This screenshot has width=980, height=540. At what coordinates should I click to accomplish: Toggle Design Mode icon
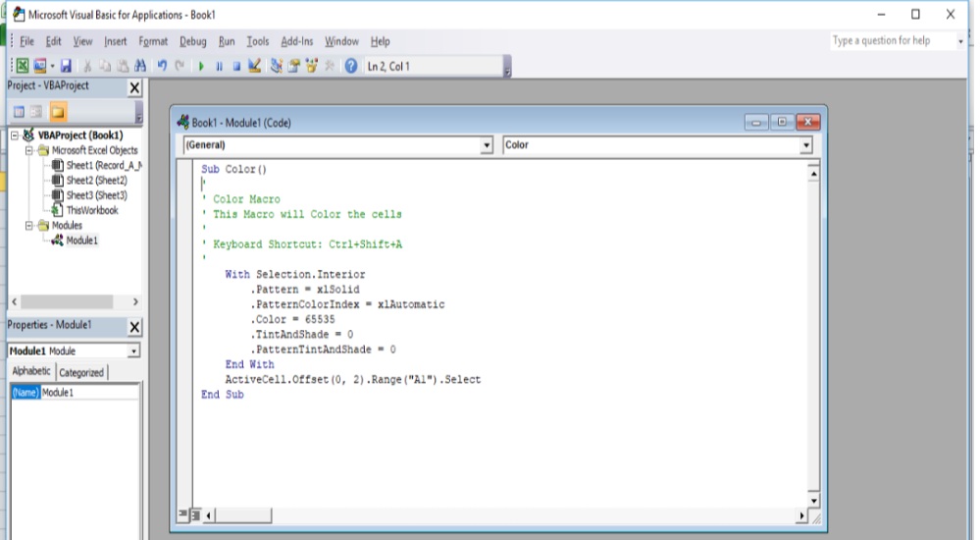[x=254, y=66]
